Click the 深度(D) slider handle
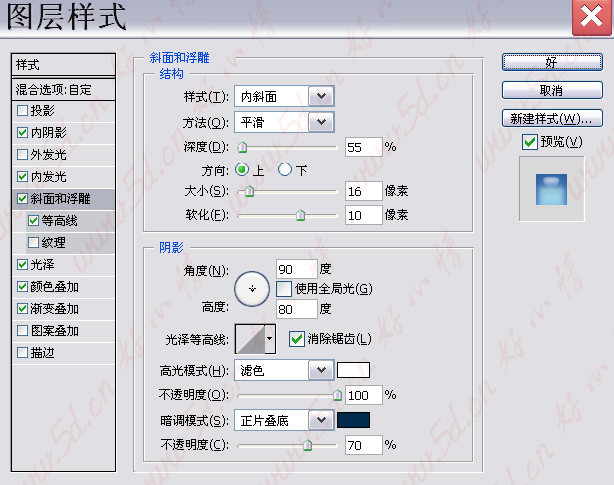This screenshot has height=485, width=614. click(x=242, y=147)
